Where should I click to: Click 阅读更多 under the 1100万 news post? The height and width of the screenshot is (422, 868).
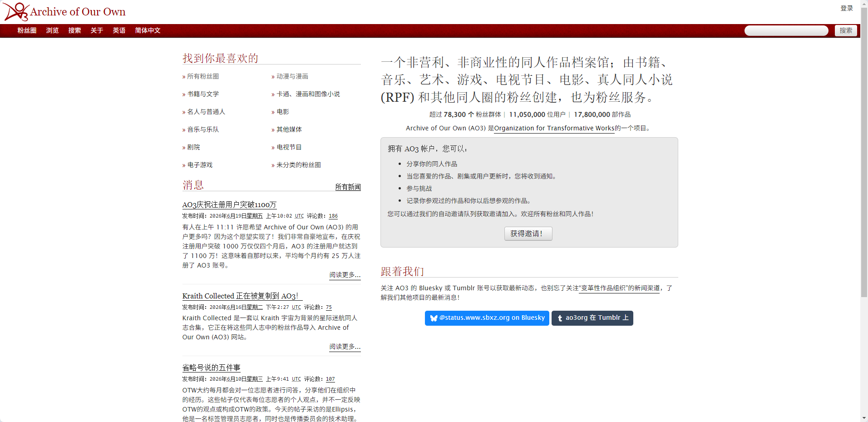click(345, 275)
